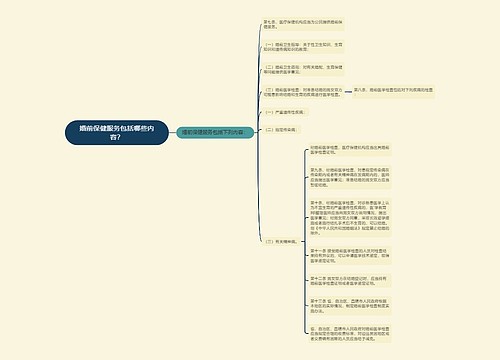The image size is (500, 360).
Task: Select the (二)婚前卫生咨询 node
Action: point(303,69)
